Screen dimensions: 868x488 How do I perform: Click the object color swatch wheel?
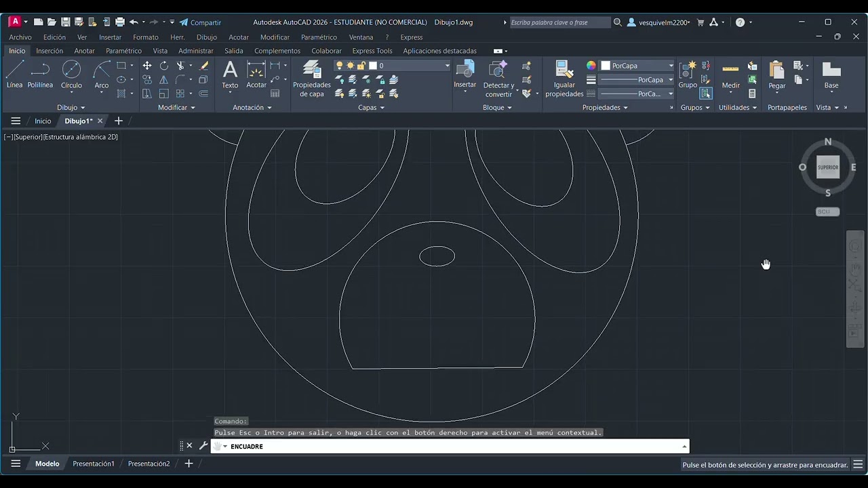(591, 66)
